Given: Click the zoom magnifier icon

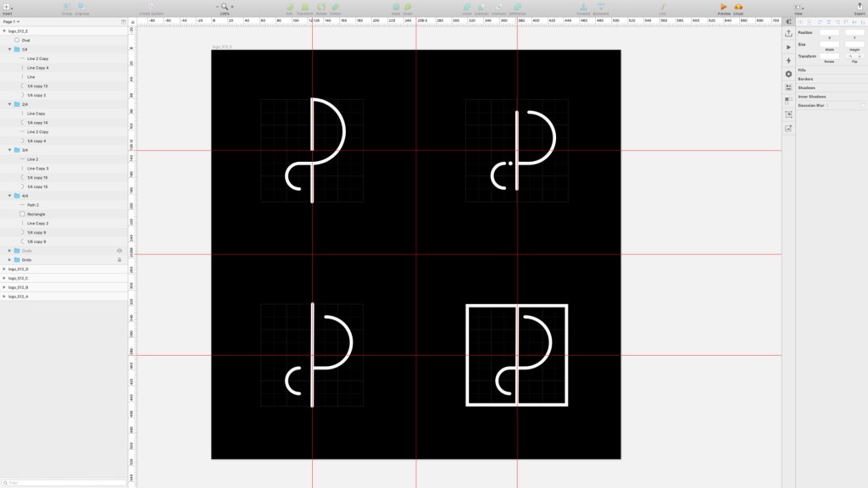Looking at the screenshot, I should point(225,7).
